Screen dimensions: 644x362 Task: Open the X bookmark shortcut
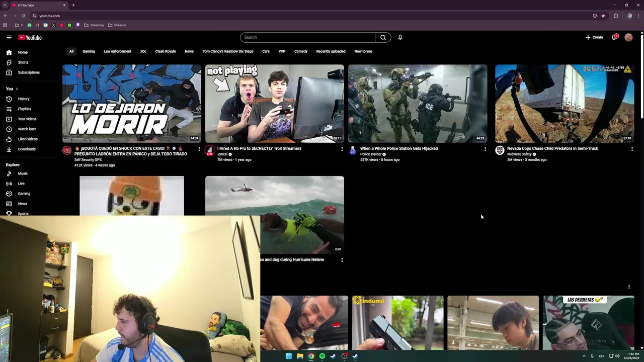[x=53, y=25]
